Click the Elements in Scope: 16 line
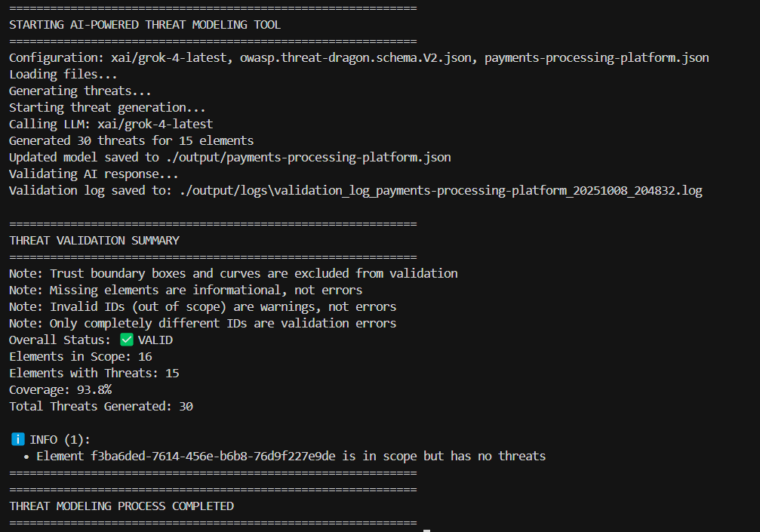This screenshot has height=532, width=760. (81, 356)
